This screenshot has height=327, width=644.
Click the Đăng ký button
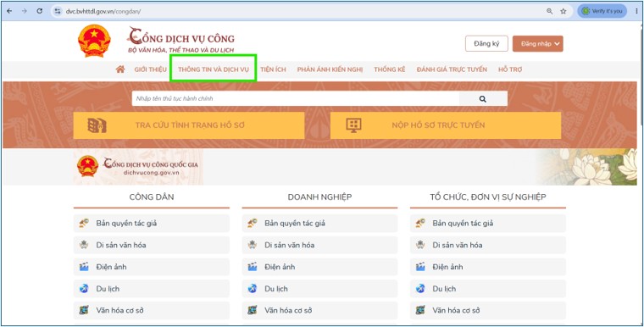click(486, 43)
